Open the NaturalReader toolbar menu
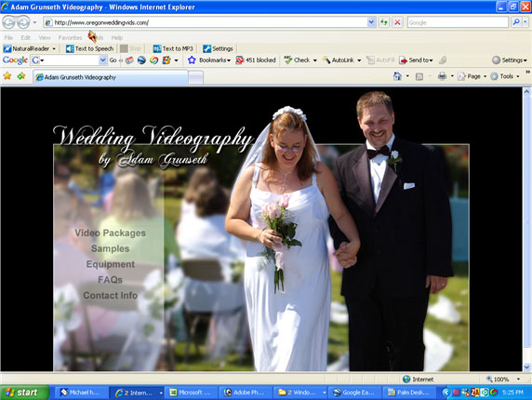 tap(29, 49)
